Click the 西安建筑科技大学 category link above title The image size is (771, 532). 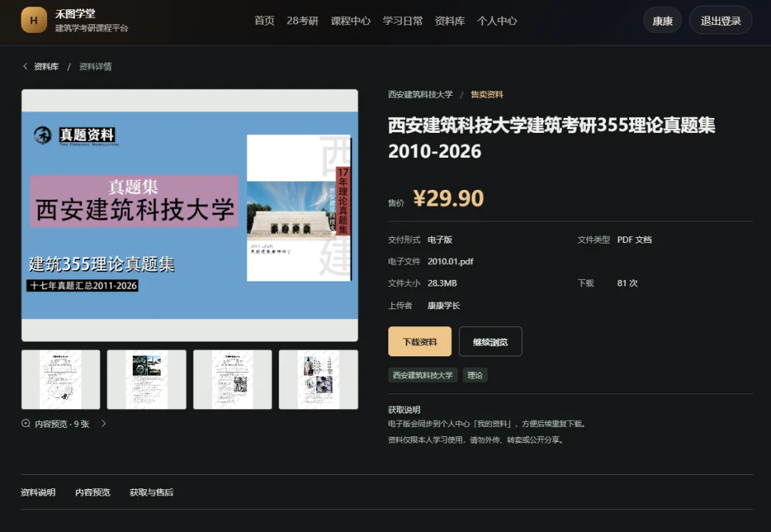[420, 94]
